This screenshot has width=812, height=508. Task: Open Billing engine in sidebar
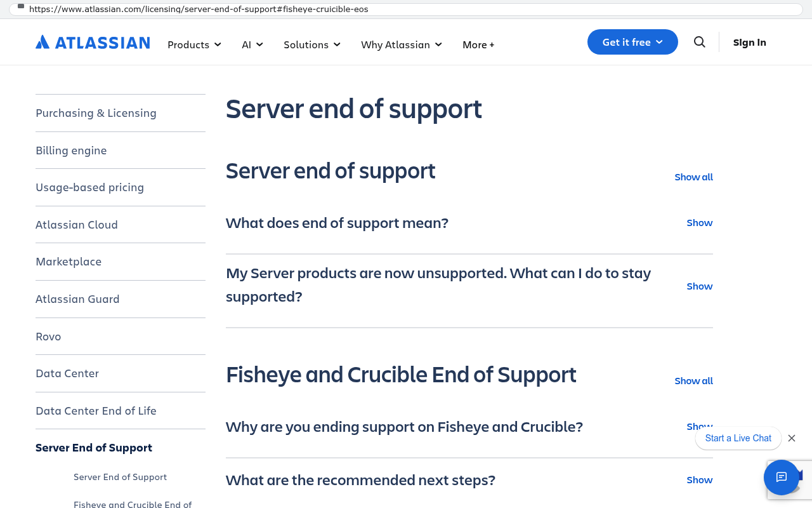(71, 150)
